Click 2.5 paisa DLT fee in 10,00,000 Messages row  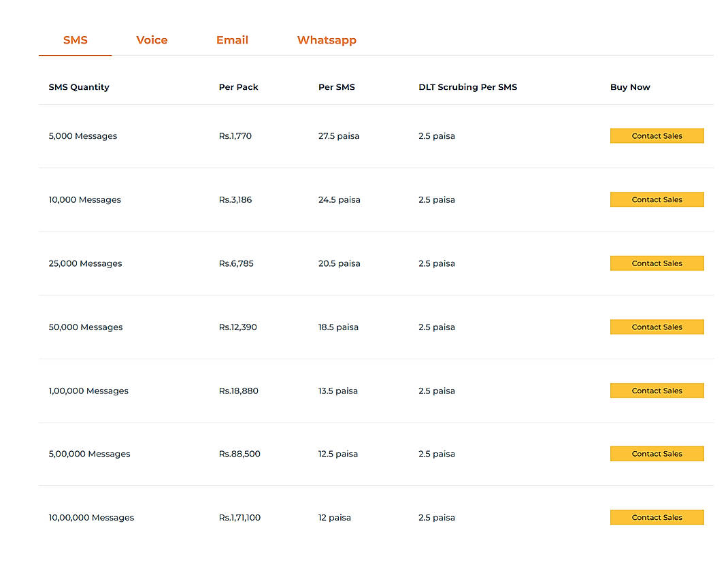click(436, 517)
